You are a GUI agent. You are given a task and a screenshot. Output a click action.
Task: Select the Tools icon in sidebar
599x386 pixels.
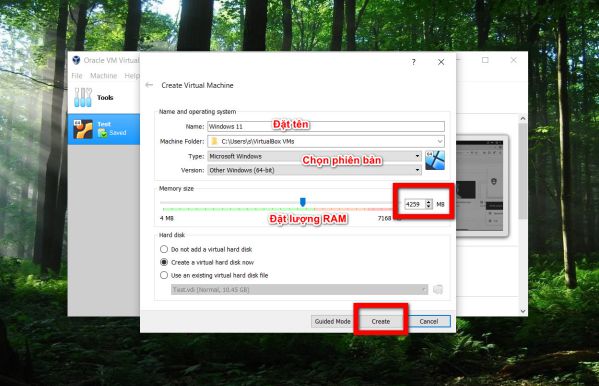pyautogui.click(x=83, y=97)
